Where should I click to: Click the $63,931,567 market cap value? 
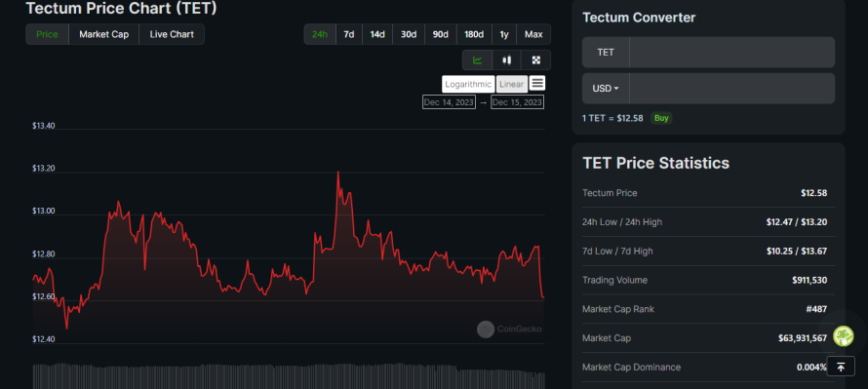click(x=803, y=338)
